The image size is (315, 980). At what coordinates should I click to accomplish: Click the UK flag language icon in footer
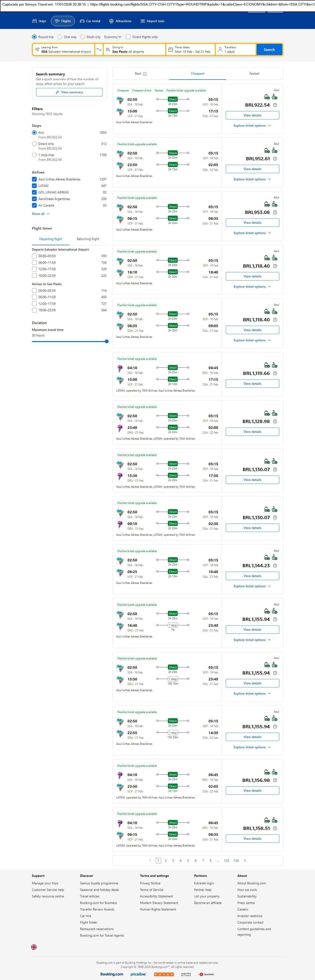[34, 947]
